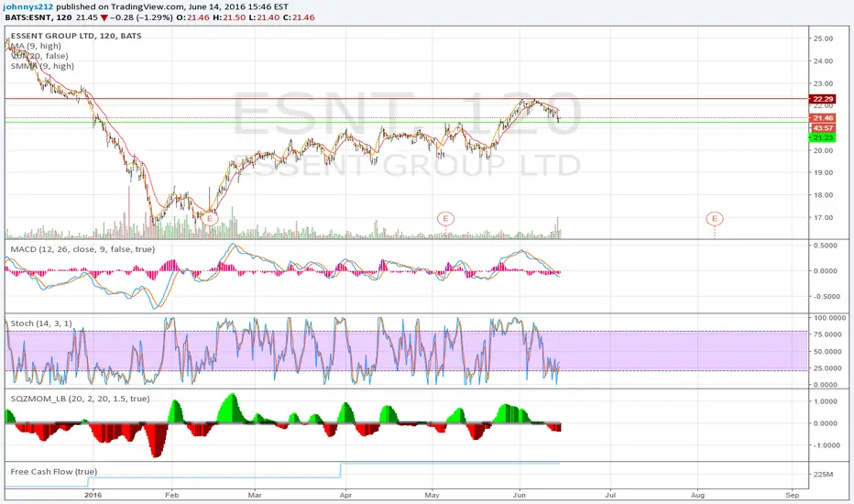The image size is (854, 504).
Task: Click the BATS:ESNT, 120 symbol text in the header
Action: click(x=38, y=17)
